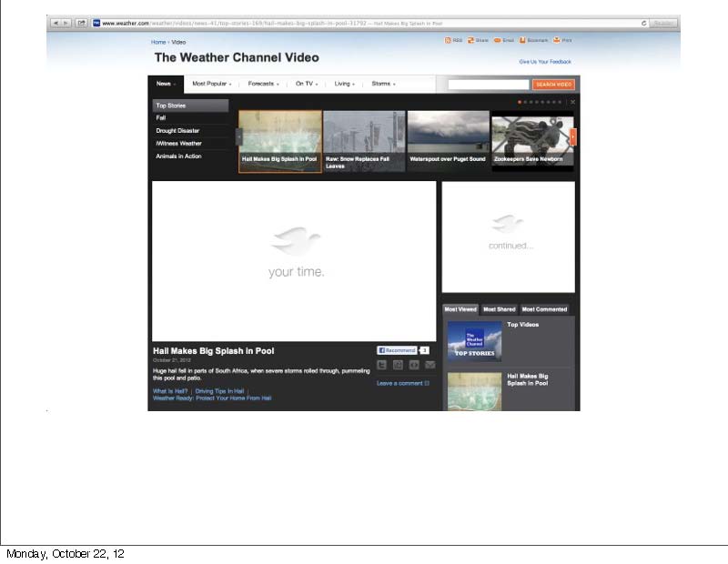
Task: Click the embed code icon below video
Action: coord(414,365)
